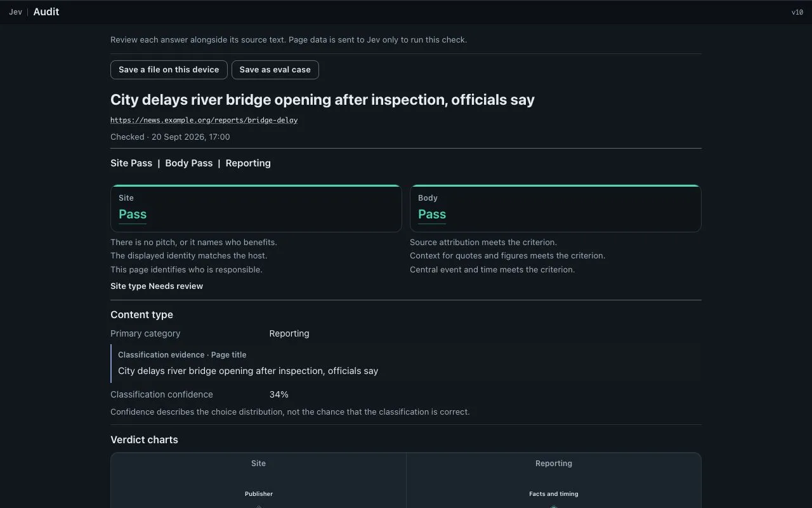Select the Site card Pass verdict

133,215
